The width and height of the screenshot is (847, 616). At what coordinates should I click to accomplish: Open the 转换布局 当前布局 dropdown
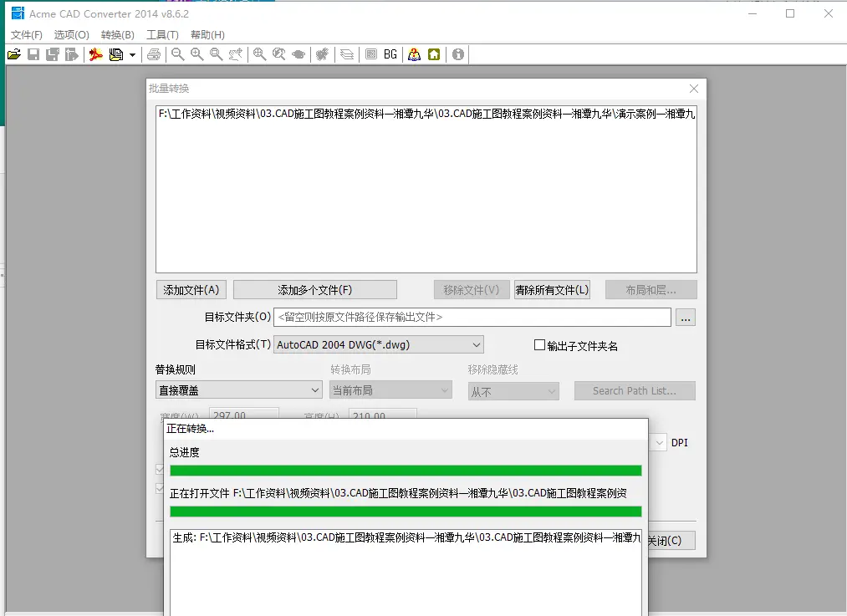pos(390,389)
